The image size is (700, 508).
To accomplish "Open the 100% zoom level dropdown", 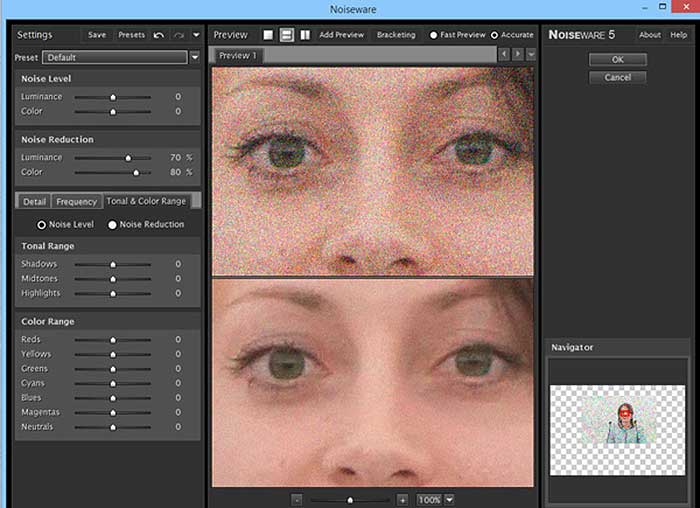I will click(x=449, y=499).
